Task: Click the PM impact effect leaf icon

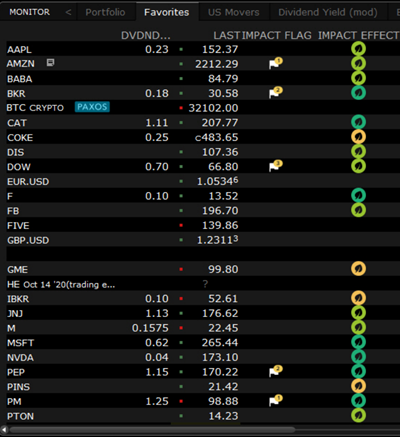Action: pyautogui.click(x=358, y=401)
